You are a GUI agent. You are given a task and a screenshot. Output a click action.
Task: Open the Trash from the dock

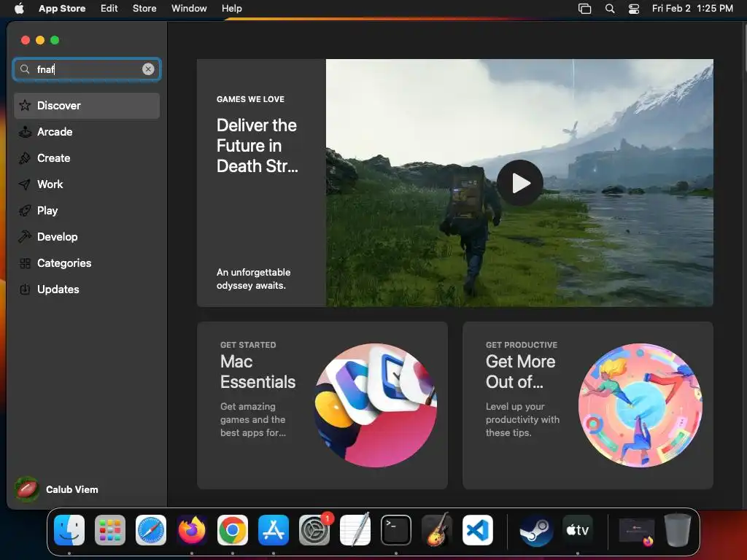click(678, 530)
